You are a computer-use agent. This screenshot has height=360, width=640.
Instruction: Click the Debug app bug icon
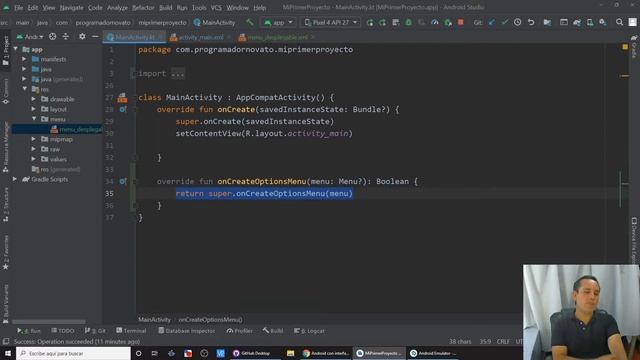click(409, 22)
